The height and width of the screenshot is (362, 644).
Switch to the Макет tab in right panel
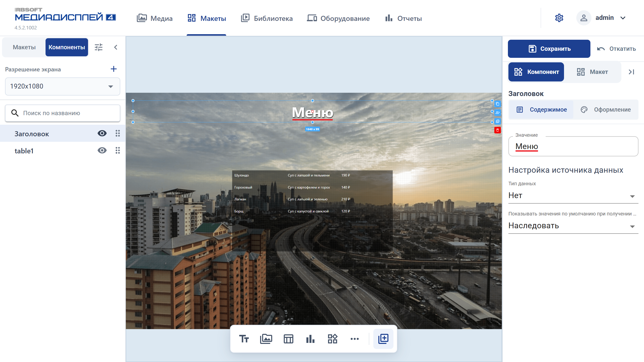point(592,72)
